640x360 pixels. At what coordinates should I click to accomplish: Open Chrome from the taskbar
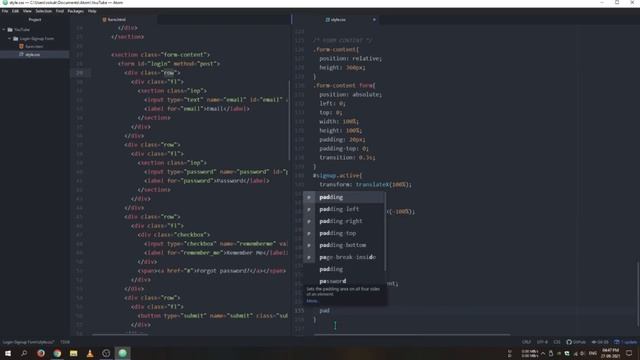(x=57, y=353)
